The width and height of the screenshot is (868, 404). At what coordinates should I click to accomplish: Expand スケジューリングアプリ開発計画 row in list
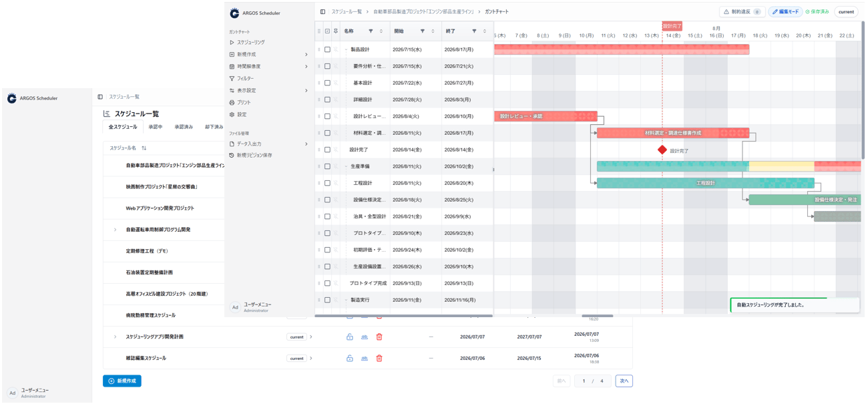coord(115,337)
